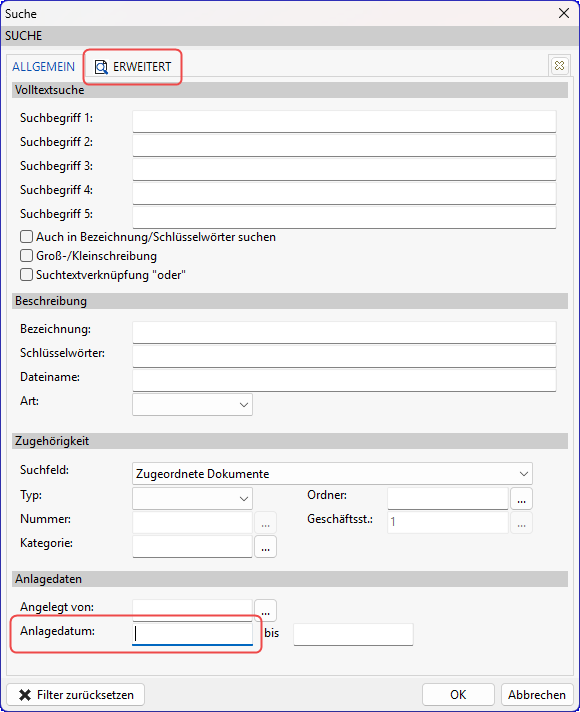Toggle the Groß-/Kleinschreibung checkbox
The height and width of the screenshot is (712, 580).
[x=26, y=256]
